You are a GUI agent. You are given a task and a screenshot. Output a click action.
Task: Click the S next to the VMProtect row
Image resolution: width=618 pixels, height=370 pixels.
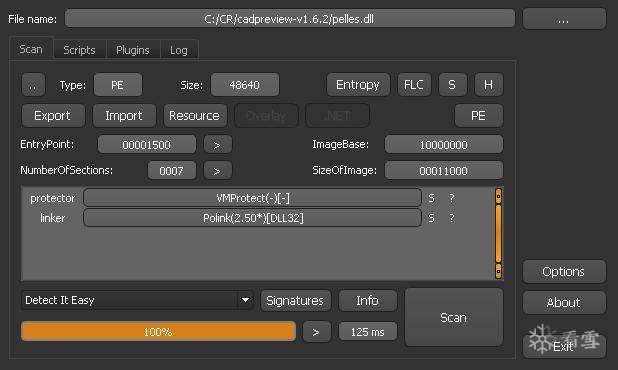(x=432, y=198)
